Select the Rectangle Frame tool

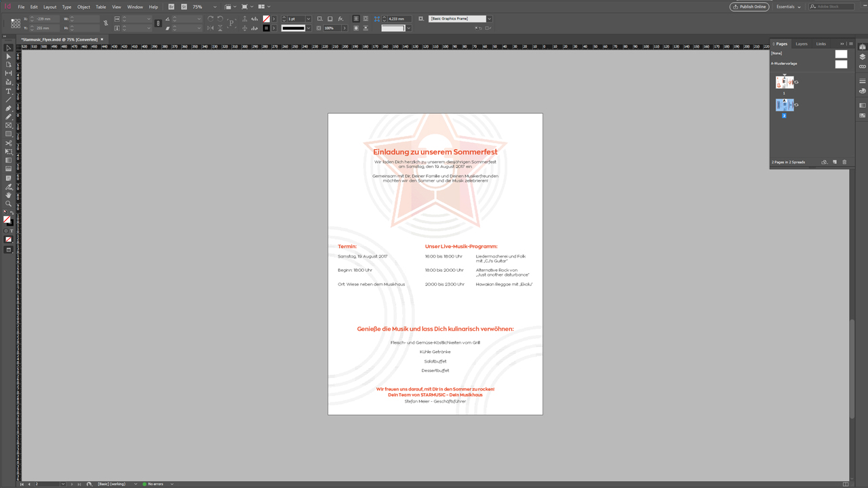tap(8, 125)
